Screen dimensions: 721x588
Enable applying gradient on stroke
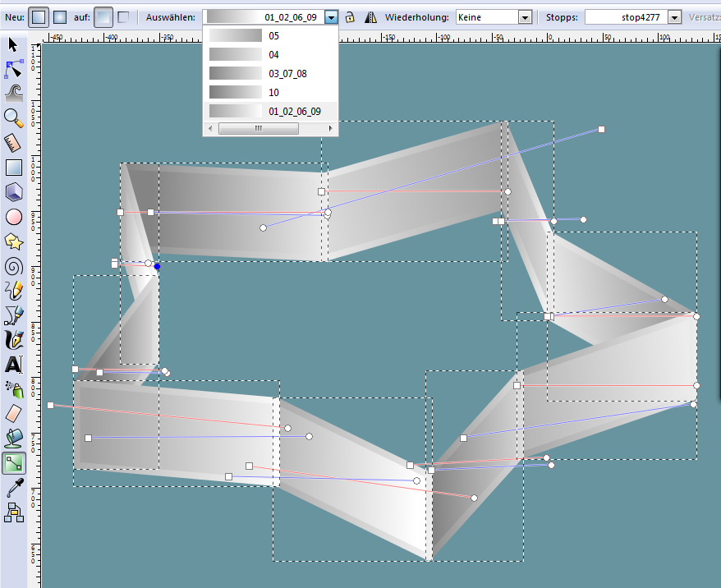point(123,16)
